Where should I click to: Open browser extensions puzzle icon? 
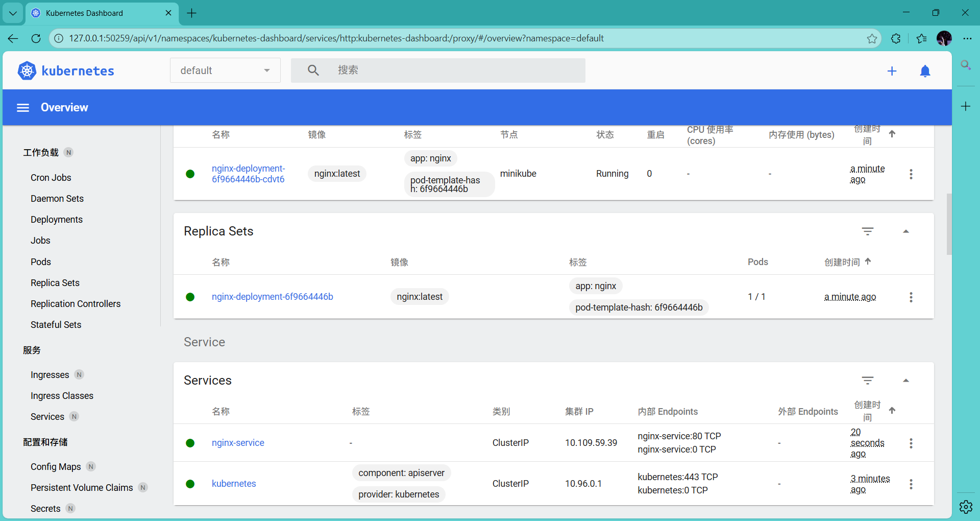click(896, 38)
